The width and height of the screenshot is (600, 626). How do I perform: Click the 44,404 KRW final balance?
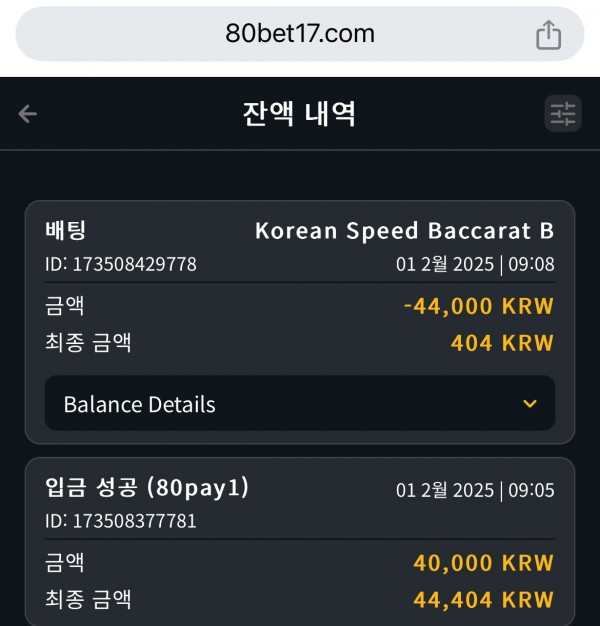[x=483, y=600]
